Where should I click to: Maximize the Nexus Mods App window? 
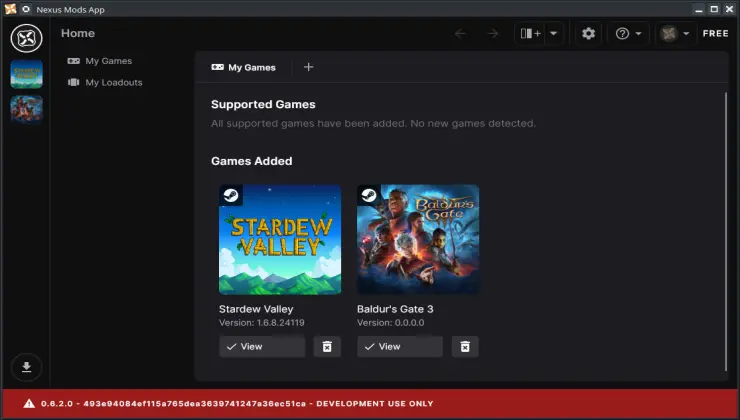tap(714, 9)
